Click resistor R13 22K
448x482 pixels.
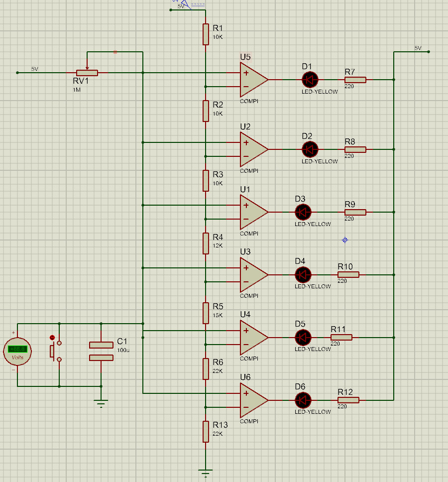(x=206, y=432)
